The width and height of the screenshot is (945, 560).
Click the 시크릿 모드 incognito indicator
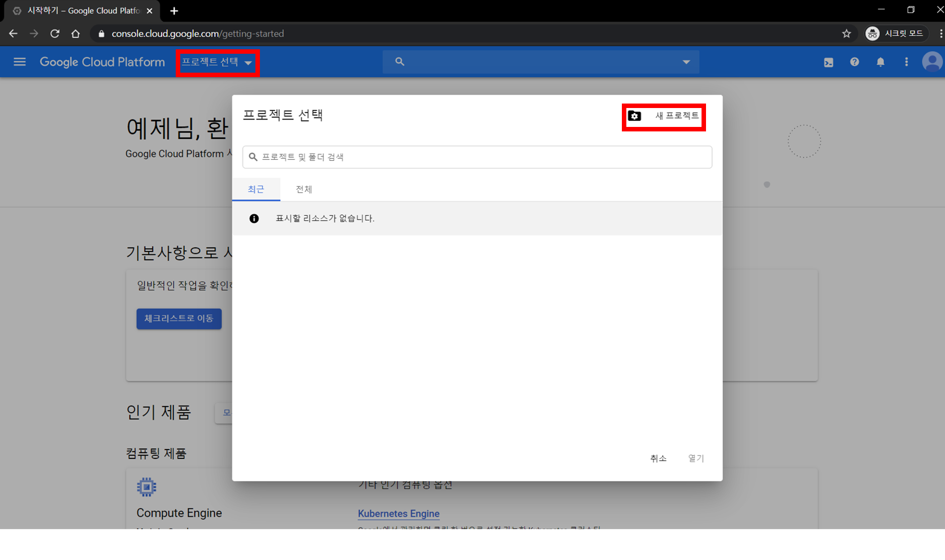point(896,33)
